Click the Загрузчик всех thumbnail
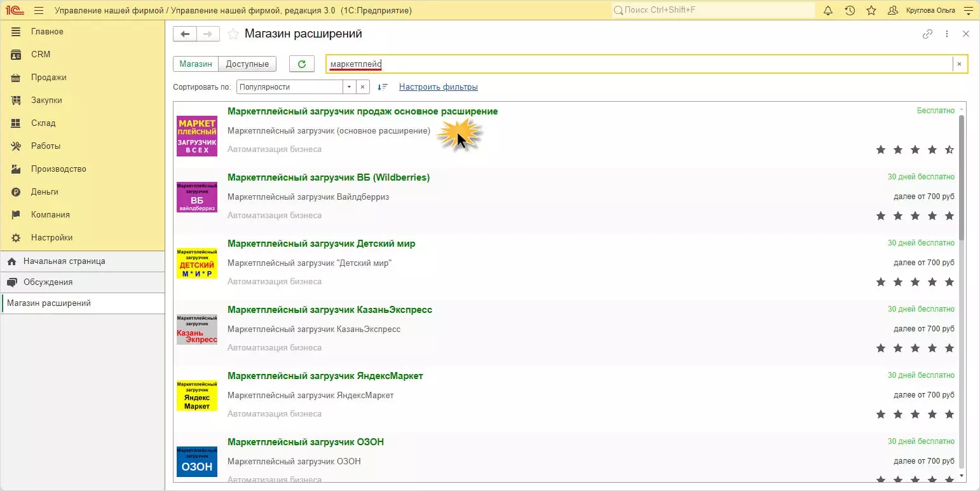980x491 pixels. click(197, 136)
